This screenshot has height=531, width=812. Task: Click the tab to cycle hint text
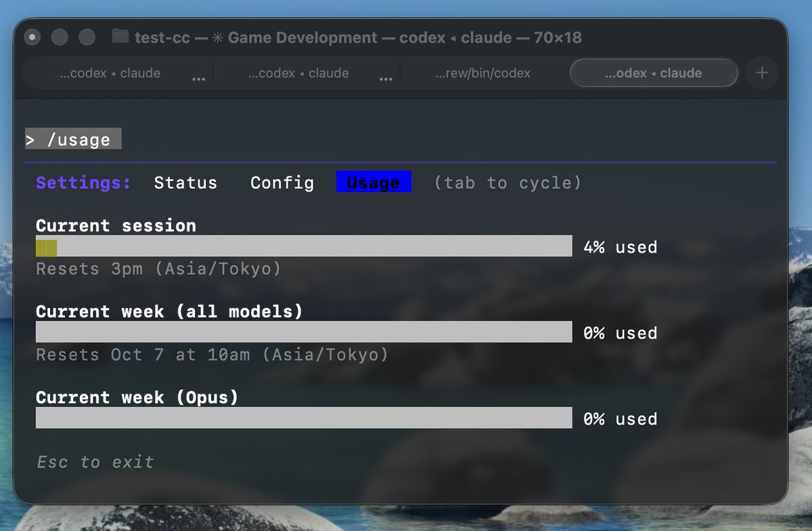(506, 182)
